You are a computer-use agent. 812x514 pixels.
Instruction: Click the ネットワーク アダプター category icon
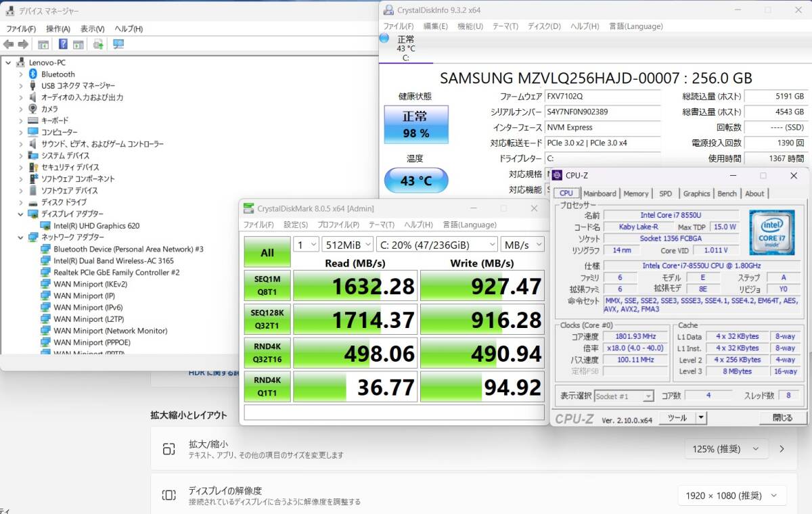click(33, 237)
